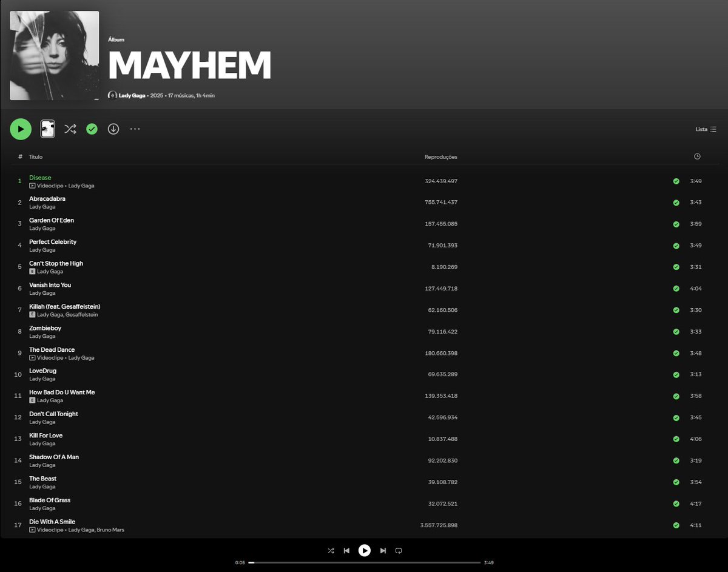Click the green album Play button

click(21, 129)
